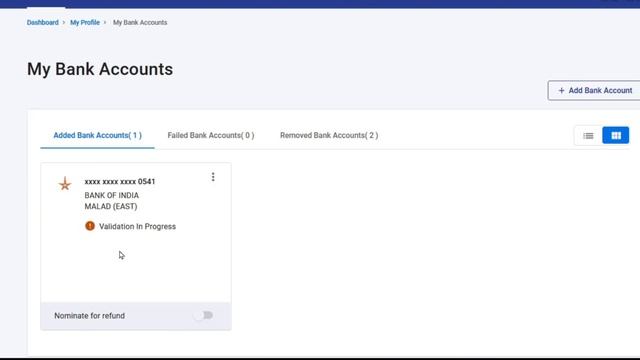Click masked account number ending 0541
640x360 pixels.
tap(120, 182)
